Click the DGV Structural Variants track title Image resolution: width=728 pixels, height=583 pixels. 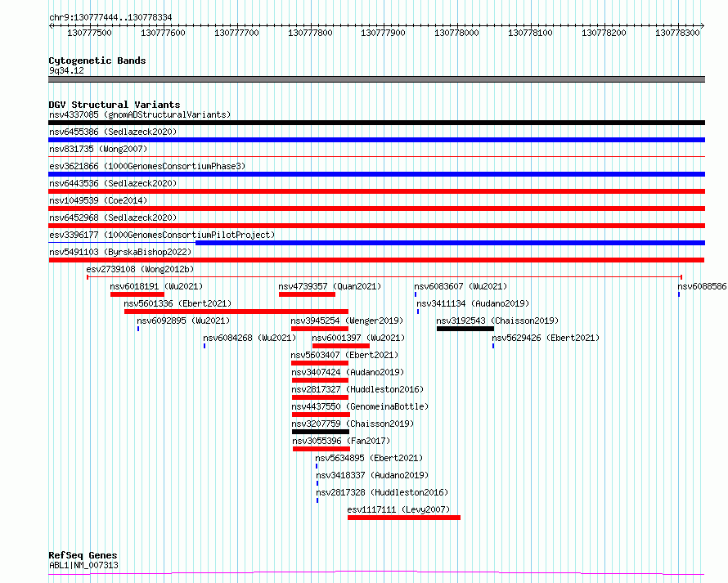click(115, 105)
